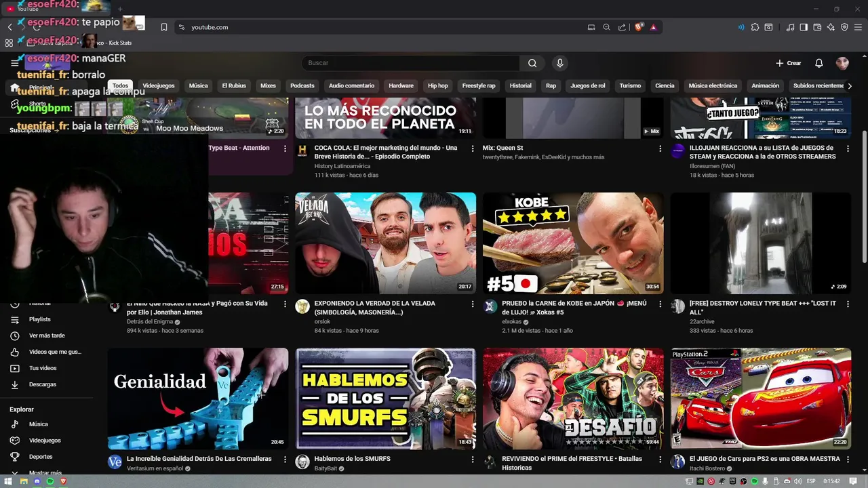Viewport: 868px width, 488px height.
Task: Open Ver más tarde in sidebar
Action: click(x=47, y=335)
